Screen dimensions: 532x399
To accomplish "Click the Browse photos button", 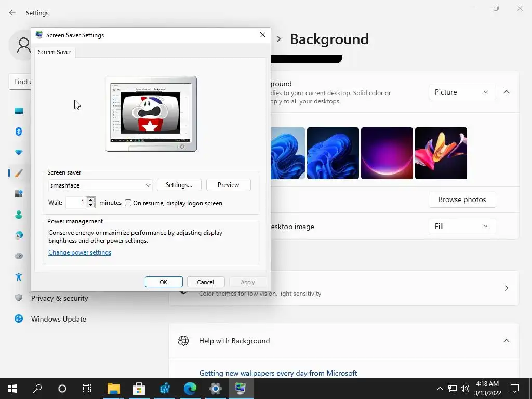I will pyautogui.click(x=462, y=199).
